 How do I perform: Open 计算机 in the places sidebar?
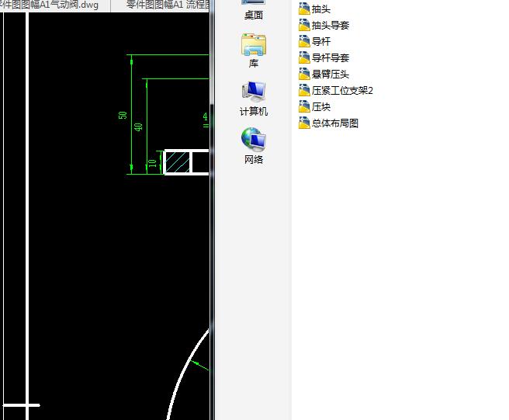[254, 99]
